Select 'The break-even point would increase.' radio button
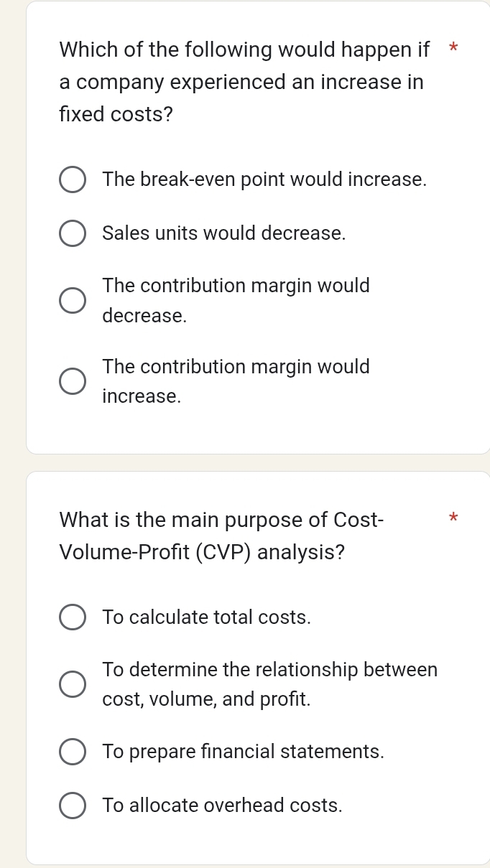This screenshot has height=868, width=490. [72, 180]
